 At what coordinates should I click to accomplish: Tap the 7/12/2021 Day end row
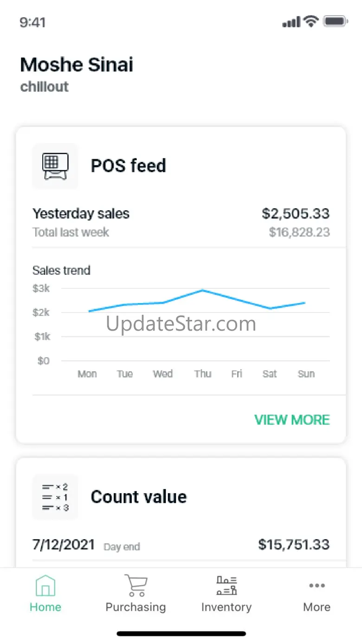coord(181,545)
